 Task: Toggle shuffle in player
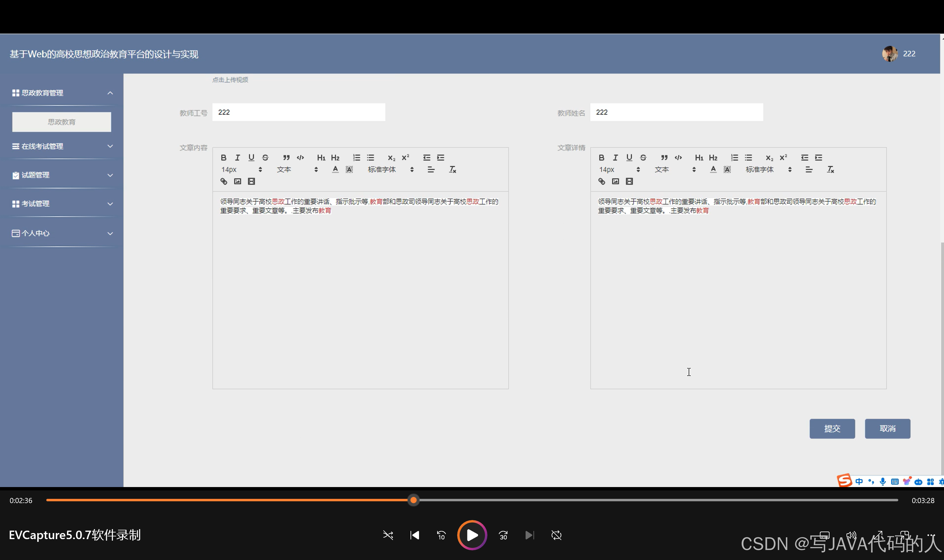tap(388, 535)
